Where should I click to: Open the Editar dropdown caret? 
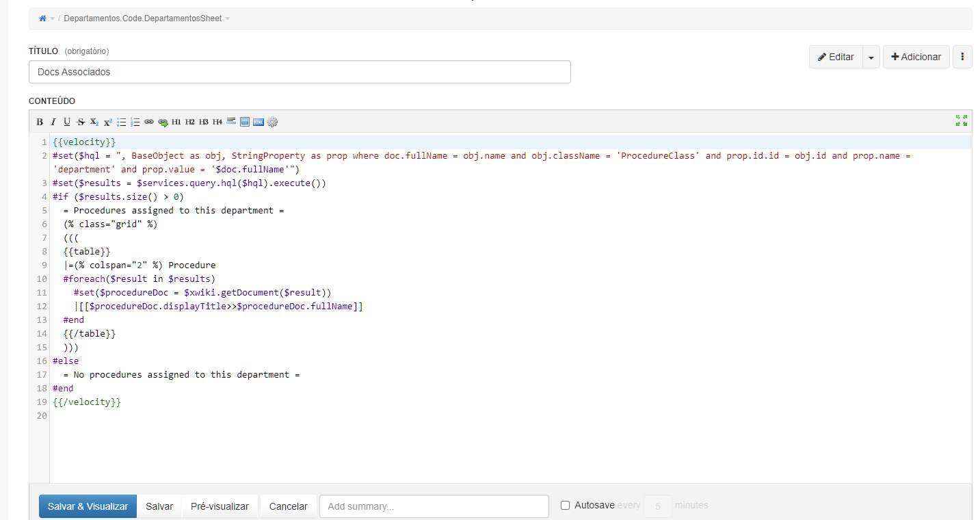click(871, 57)
